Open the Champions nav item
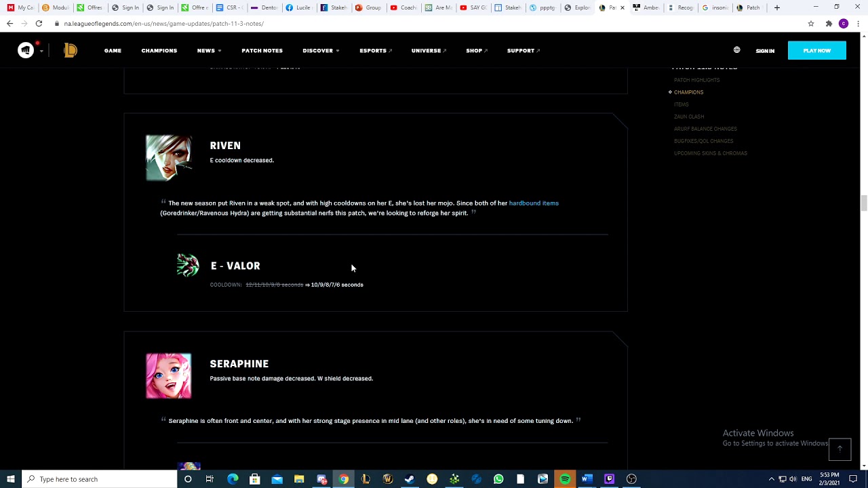This screenshot has width=868, height=488. [x=159, y=51]
